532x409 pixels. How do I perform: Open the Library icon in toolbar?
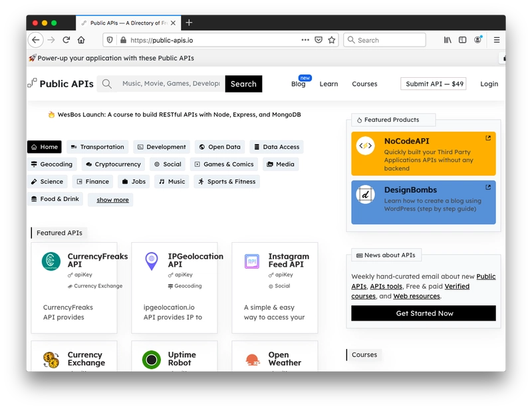pos(448,40)
